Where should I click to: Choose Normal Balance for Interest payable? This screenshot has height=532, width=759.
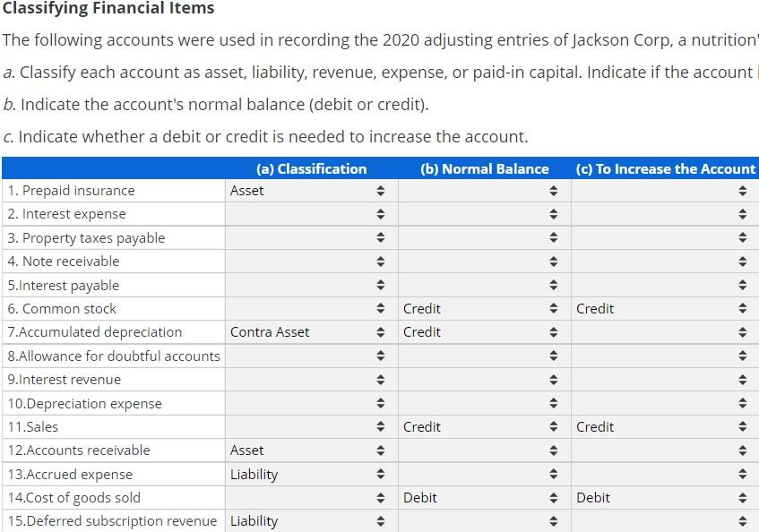(484, 285)
